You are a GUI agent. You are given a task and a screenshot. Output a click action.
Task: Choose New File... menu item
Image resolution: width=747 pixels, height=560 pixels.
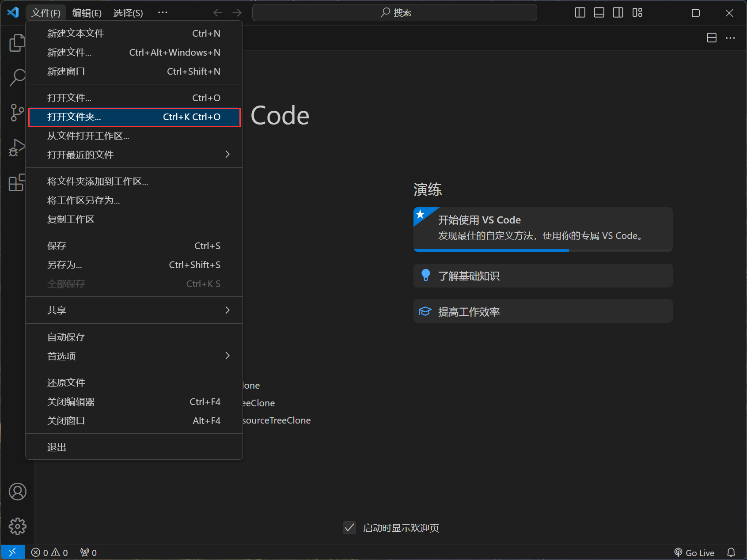tap(134, 52)
